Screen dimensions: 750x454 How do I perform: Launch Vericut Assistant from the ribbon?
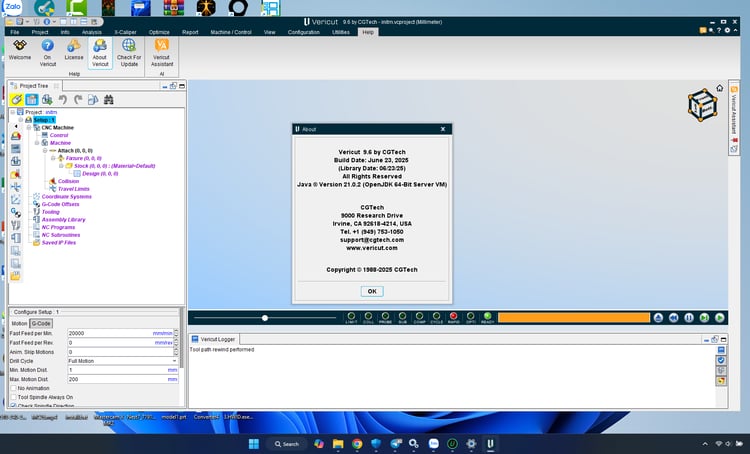pos(162,53)
